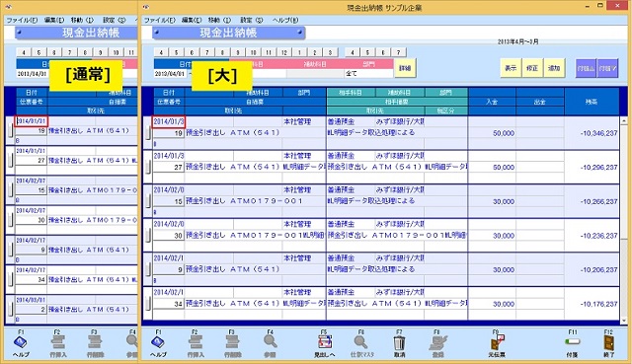
Task: Select month 9 button in left window
Action: click(x=101, y=52)
